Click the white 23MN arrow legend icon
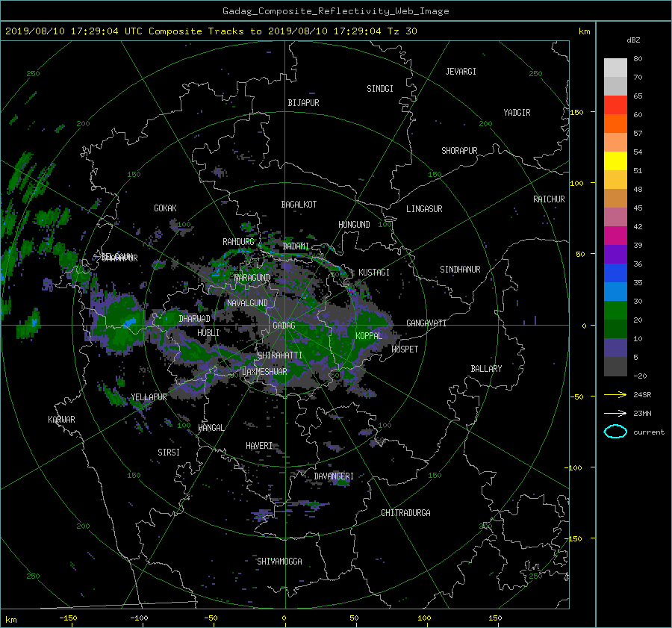Image resolution: width=672 pixels, height=628 pixels. (615, 413)
